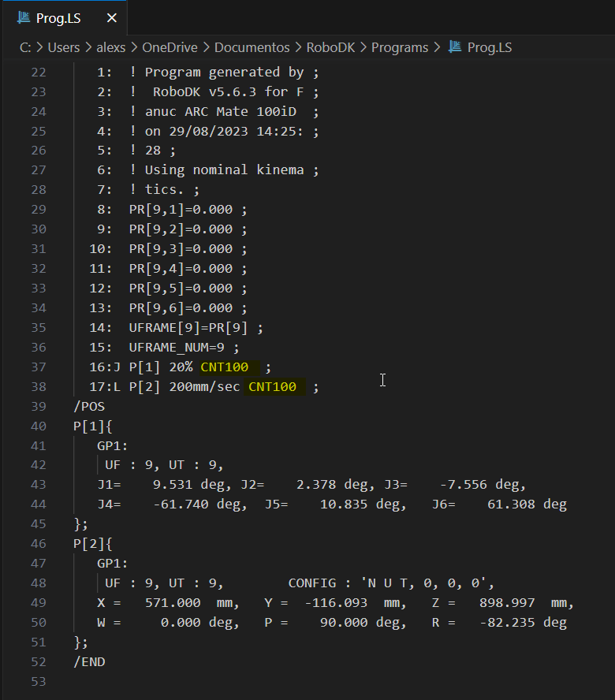Open the RoboDK breadcrumb folder
Image resolution: width=615 pixels, height=700 pixels.
click(332, 47)
